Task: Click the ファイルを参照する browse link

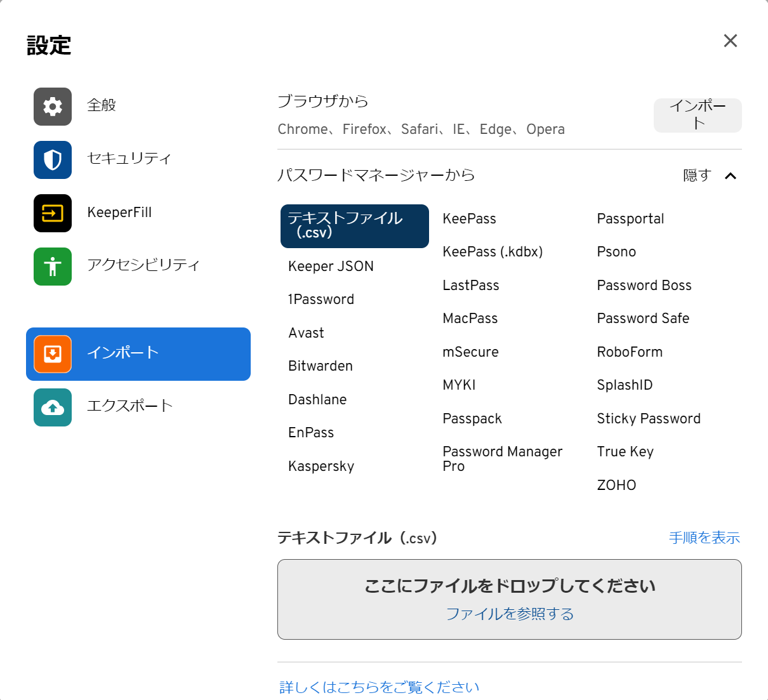Action: coord(510,614)
